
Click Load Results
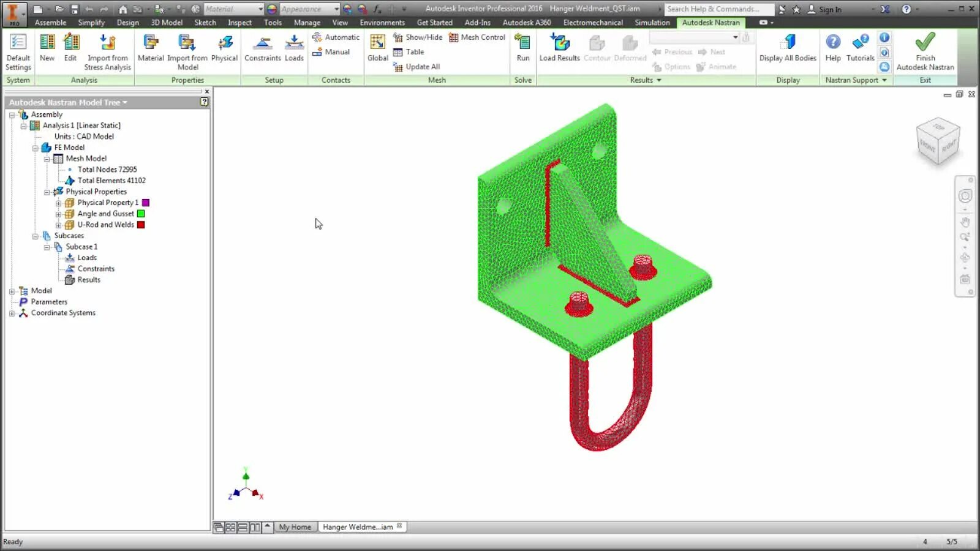pos(560,48)
